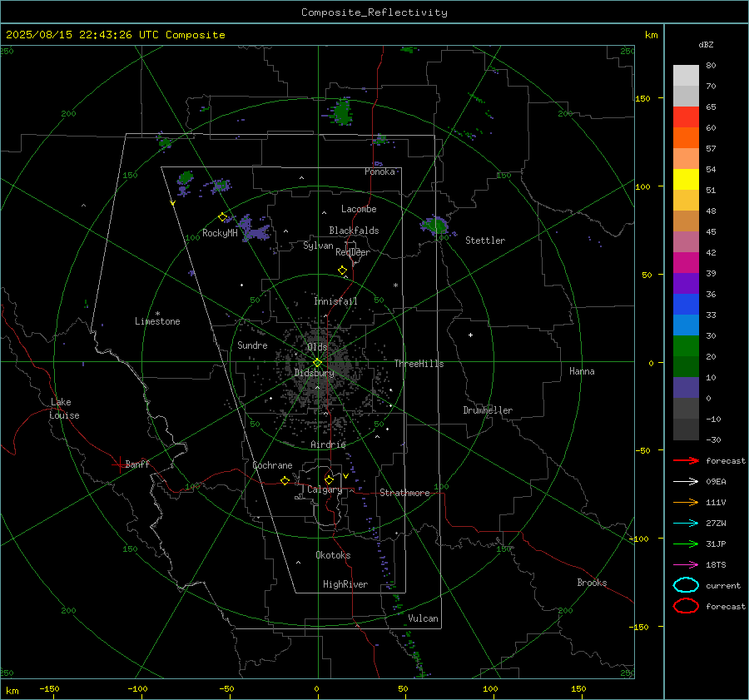This screenshot has height=700, width=749.
Task: Click the Vulcan label
Action: 423,618
